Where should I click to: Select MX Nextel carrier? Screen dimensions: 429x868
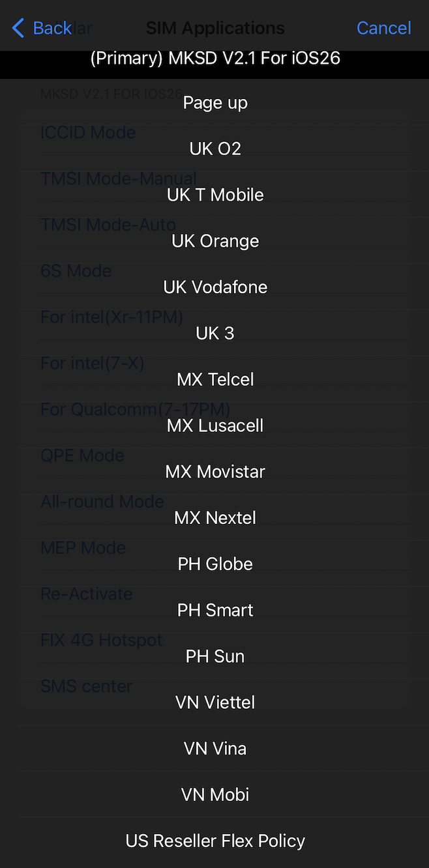point(215,518)
